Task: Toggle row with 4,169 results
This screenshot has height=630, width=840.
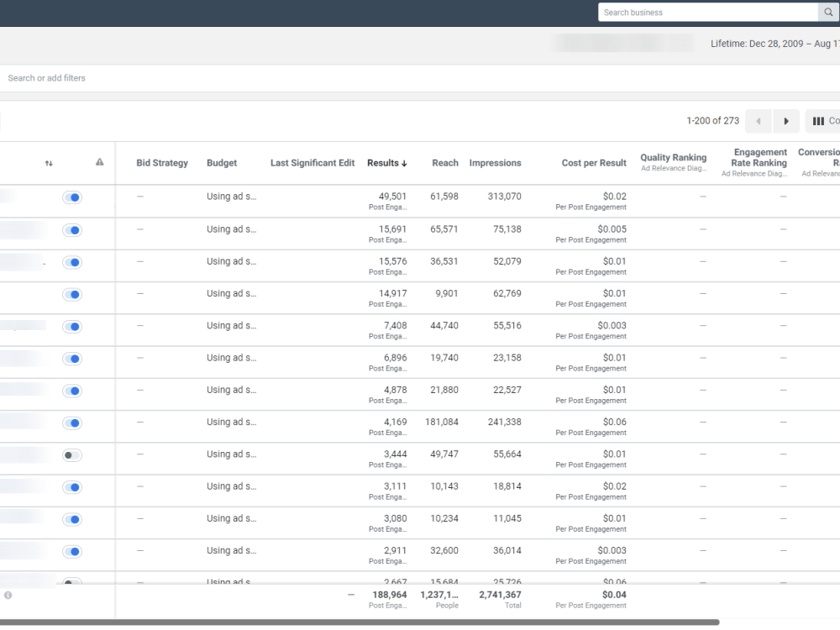Action: (71, 423)
